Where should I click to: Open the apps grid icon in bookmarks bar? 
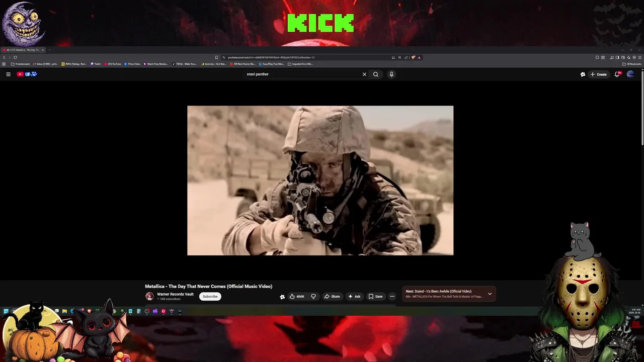pos(4,64)
